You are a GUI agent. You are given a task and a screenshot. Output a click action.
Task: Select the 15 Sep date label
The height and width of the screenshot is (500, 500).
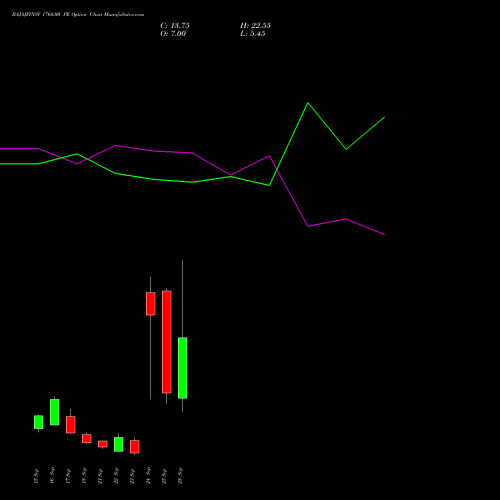pos(36,476)
